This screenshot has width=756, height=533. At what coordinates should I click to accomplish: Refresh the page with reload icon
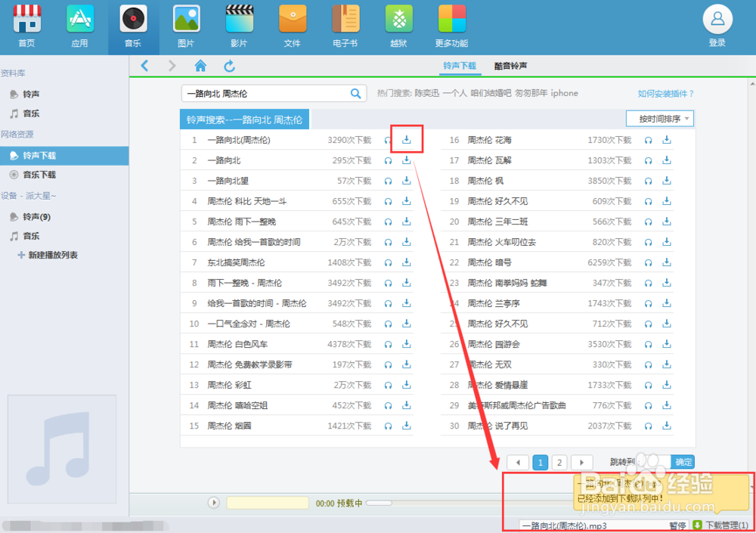pos(230,66)
